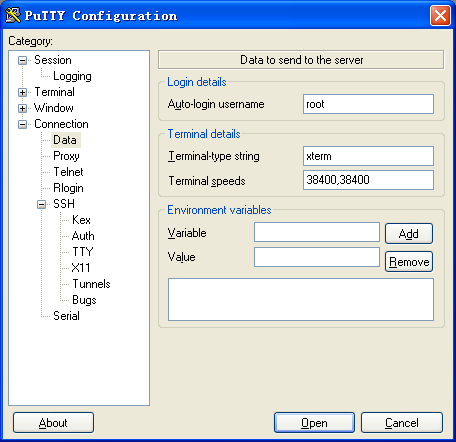Select Terminal category
This screenshot has width=456, height=442.
[54, 92]
